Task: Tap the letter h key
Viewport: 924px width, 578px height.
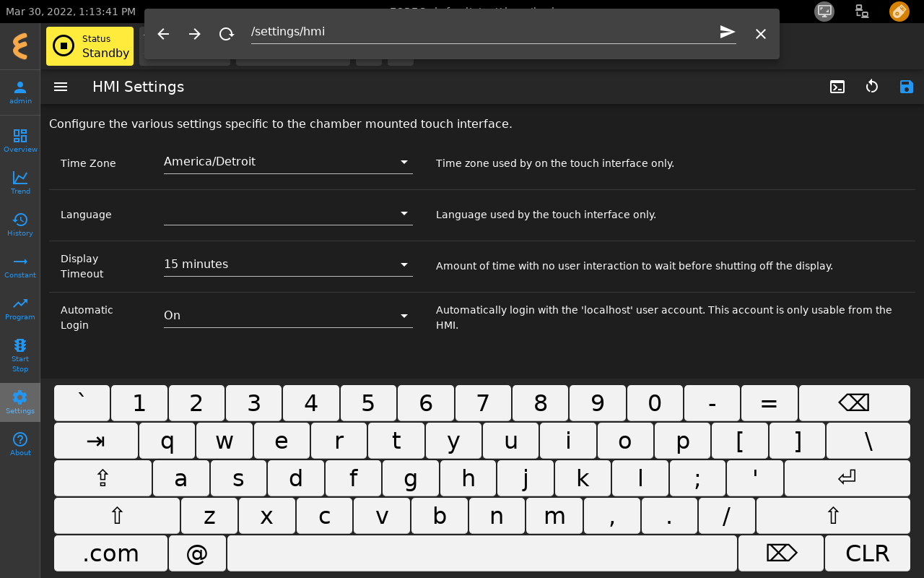Action: (x=468, y=478)
